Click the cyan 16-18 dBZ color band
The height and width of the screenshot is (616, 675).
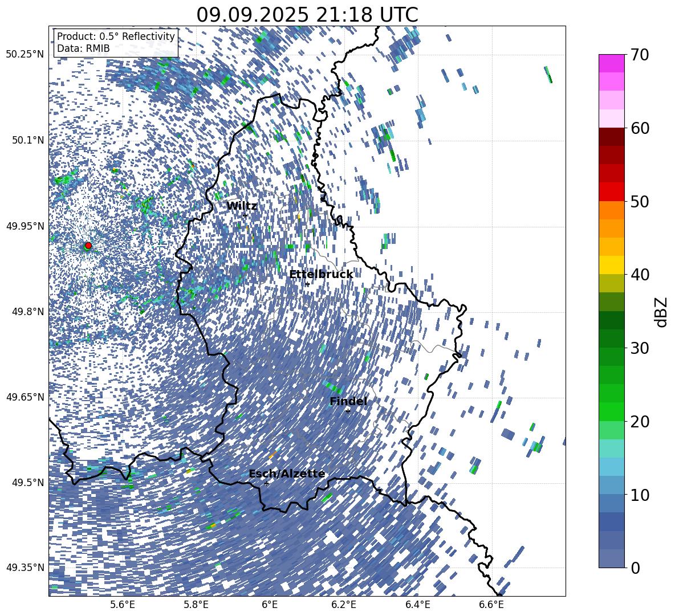point(612,448)
